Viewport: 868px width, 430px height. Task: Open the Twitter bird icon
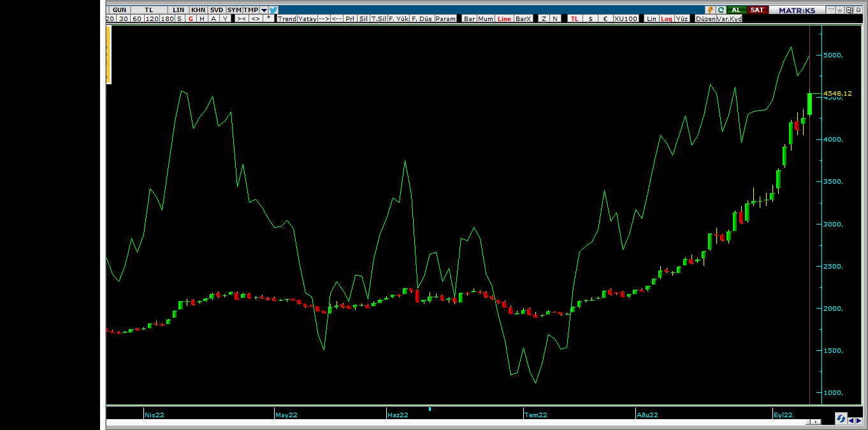click(x=273, y=10)
